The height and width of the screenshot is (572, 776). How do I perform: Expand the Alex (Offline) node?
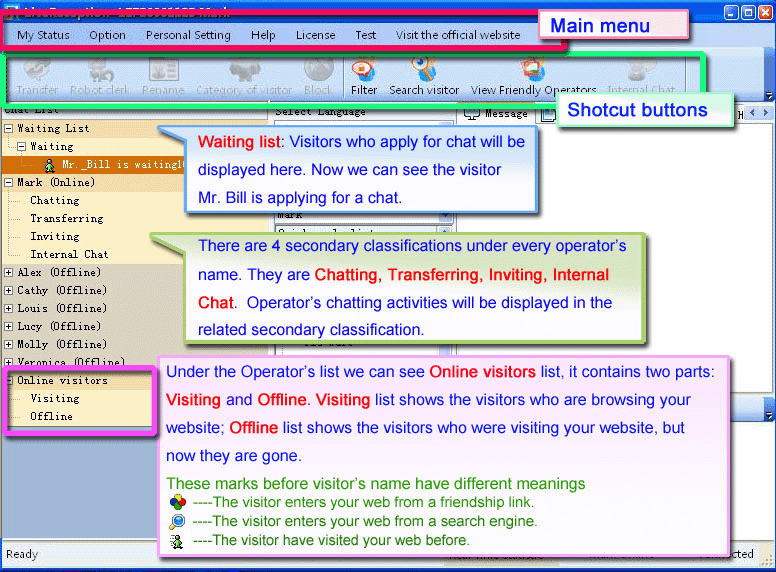pos(8,273)
